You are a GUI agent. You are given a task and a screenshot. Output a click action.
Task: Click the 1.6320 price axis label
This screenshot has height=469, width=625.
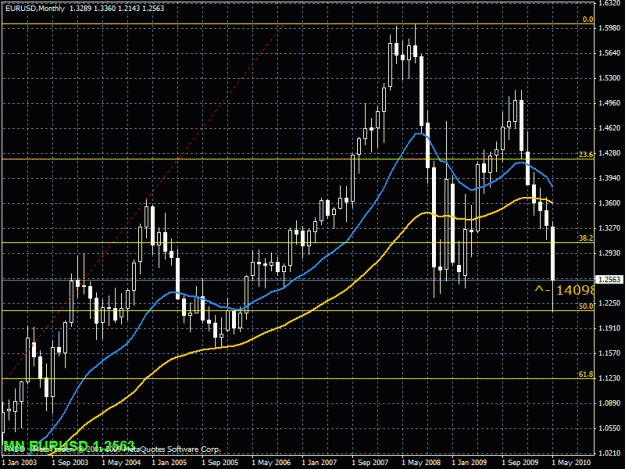pos(609,3)
